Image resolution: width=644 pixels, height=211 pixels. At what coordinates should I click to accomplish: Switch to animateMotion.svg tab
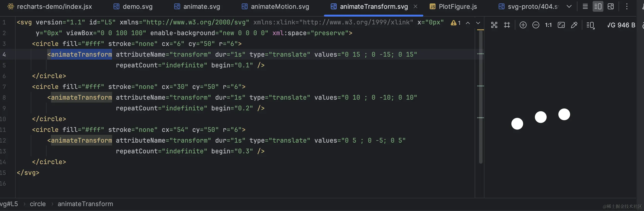click(x=276, y=7)
